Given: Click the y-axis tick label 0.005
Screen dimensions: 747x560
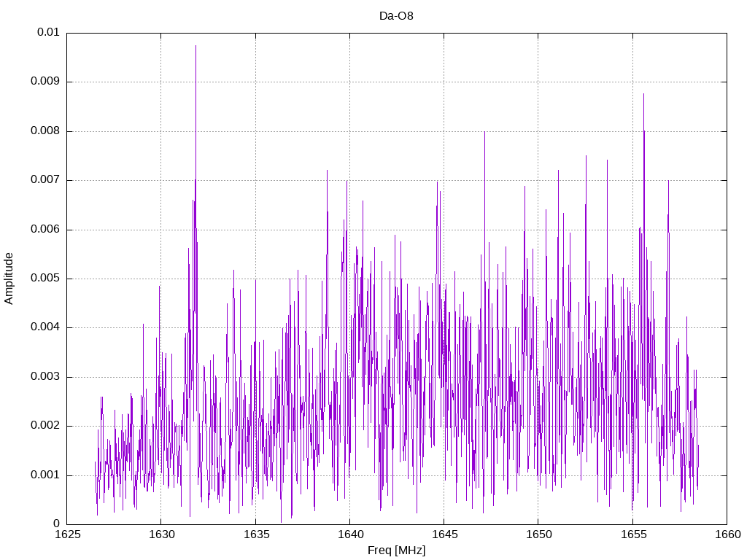Looking at the screenshot, I should (45, 278).
